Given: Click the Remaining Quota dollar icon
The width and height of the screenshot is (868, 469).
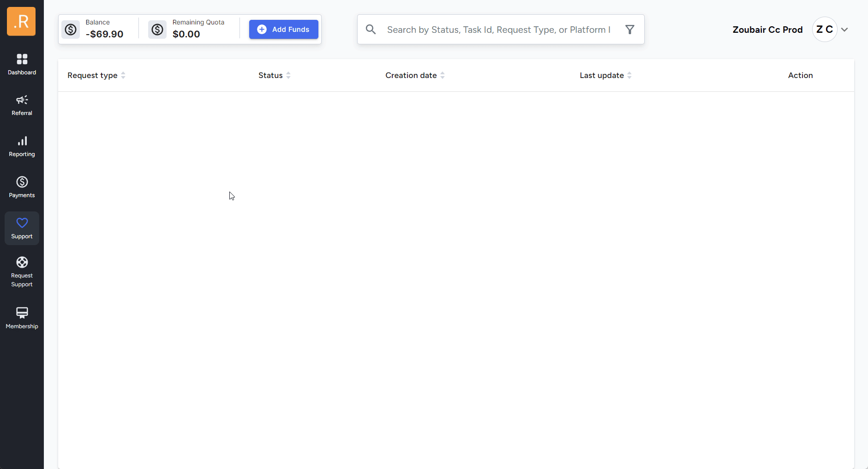Looking at the screenshot, I should (157, 30).
